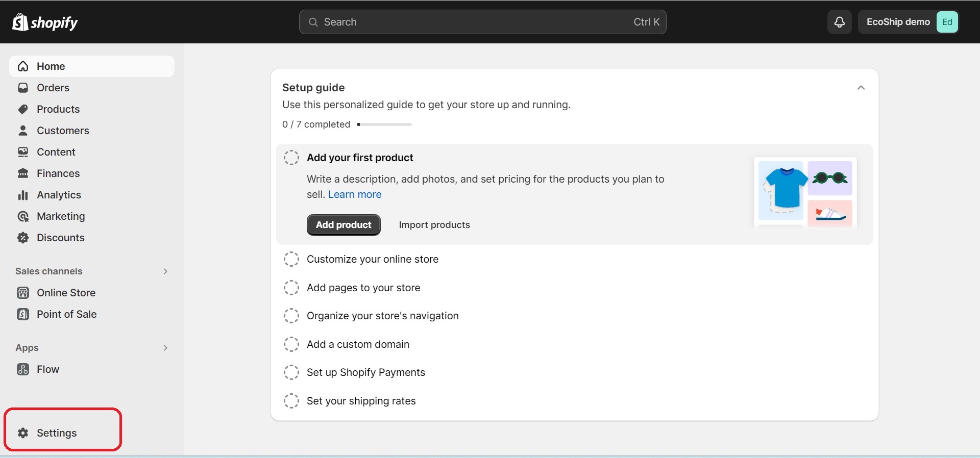Click the Marketing target icon
This screenshot has height=458, width=980.
click(x=23, y=216)
